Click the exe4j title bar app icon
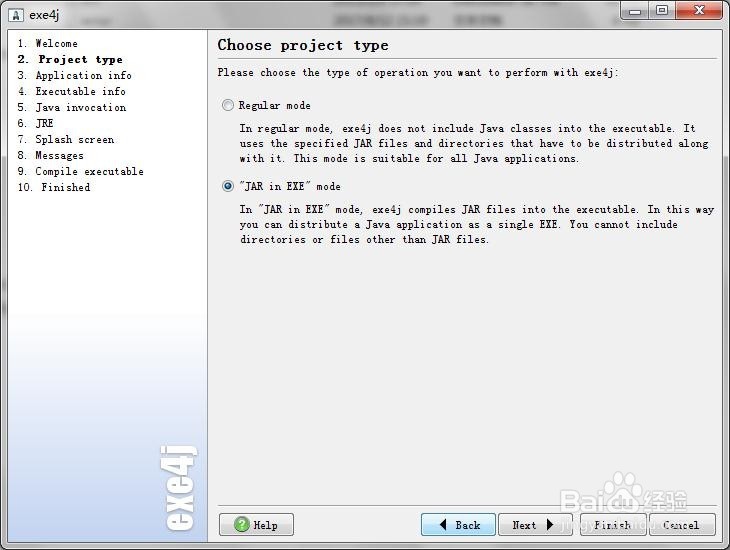730x550 pixels. pyautogui.click(x=16, y=15)
